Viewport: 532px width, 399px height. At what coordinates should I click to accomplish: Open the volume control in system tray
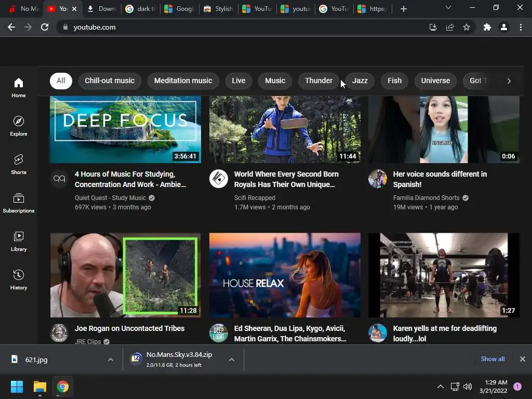tap(468, 387)
